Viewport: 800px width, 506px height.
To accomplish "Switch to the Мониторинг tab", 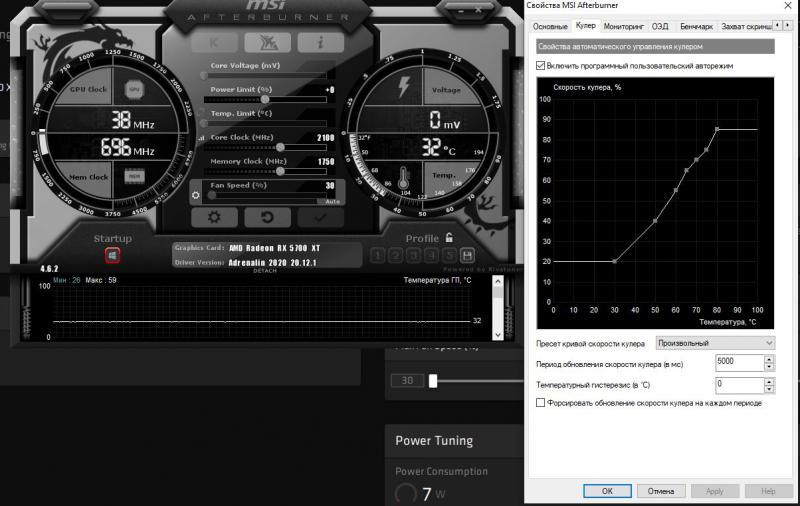I will [624, 26].
